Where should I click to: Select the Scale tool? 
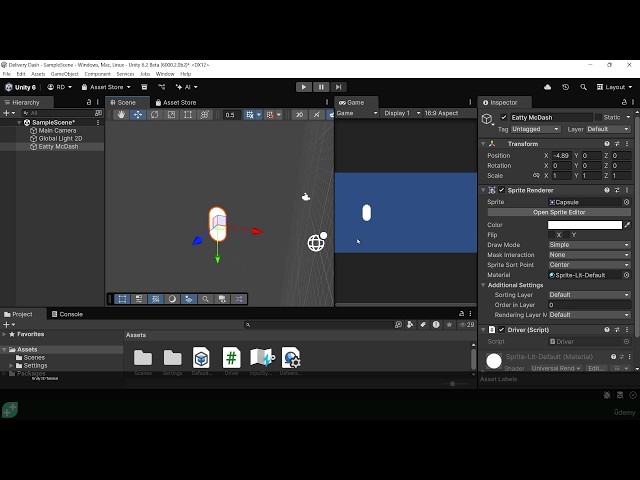click(171, 115)
